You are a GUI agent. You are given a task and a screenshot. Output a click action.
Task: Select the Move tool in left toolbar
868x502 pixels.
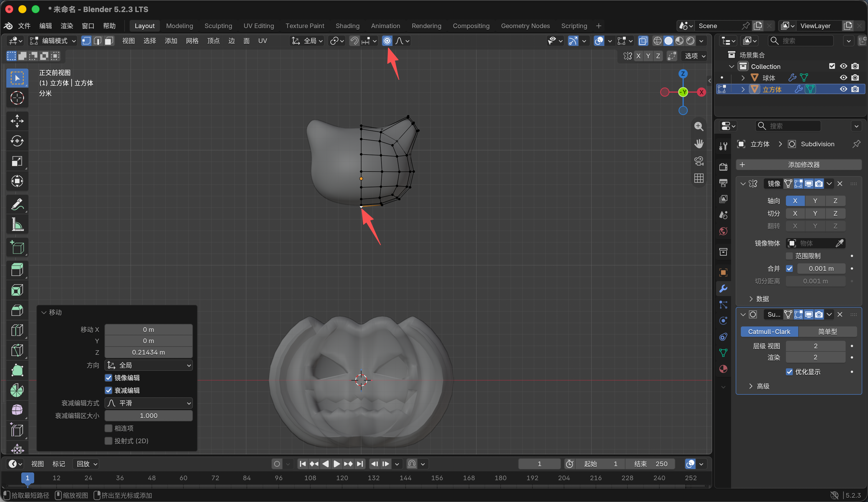point(17,121)
